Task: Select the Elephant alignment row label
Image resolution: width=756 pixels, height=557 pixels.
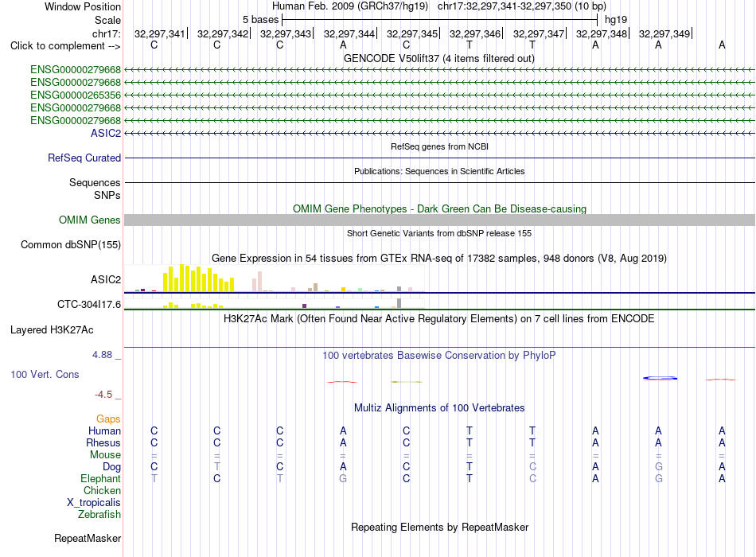Action: (x=100, y=478)
